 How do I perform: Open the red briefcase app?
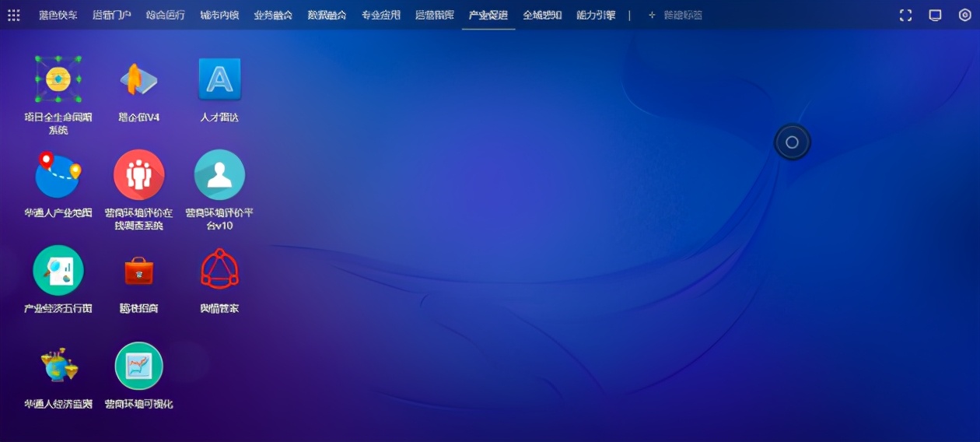pyautogui.click(x=138, y=271)
